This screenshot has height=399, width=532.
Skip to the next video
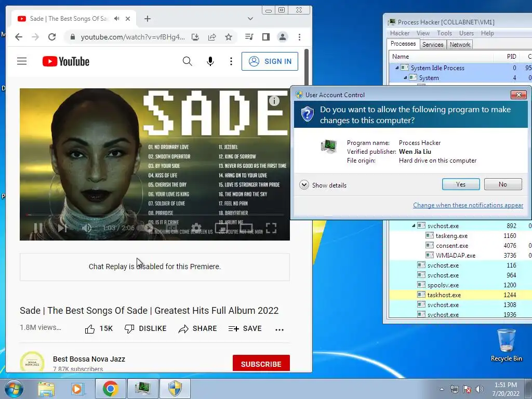62,228
